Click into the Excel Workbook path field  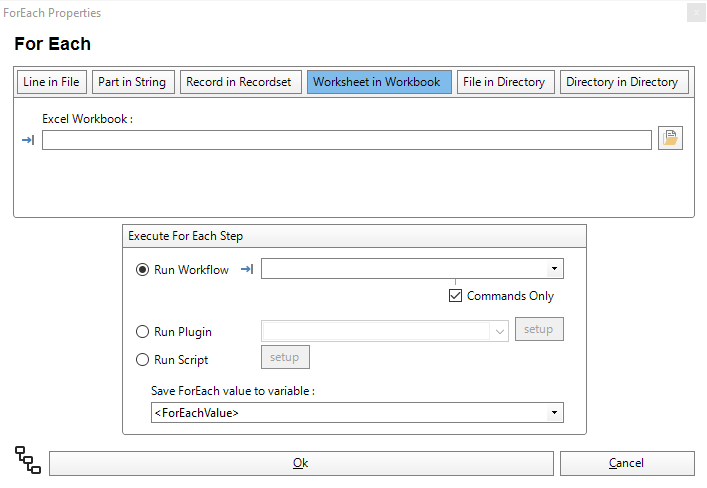346,140
